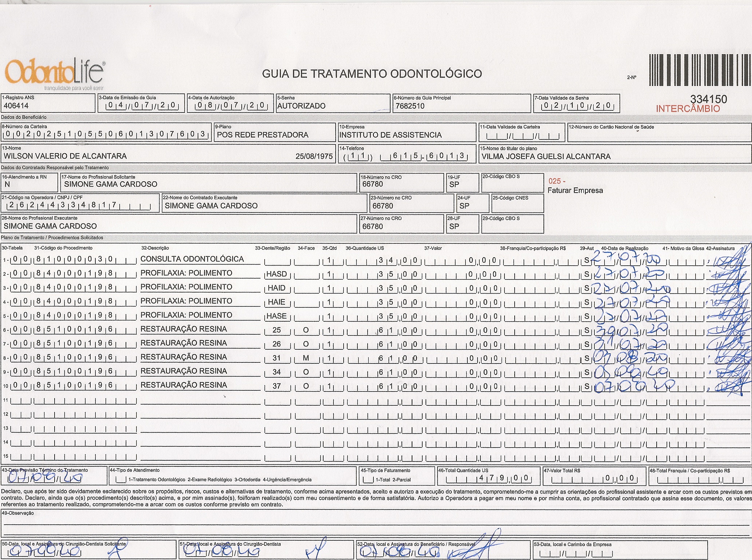Click the Tipo de Faturamento checkbox
Viewport: 752px width, 560px height.
click(x=368, y=480)
